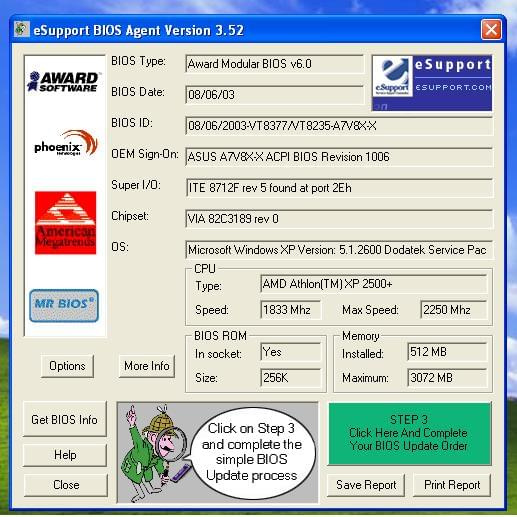
Task: Click the green STEP 3 update order button
Action: (410, 434)
